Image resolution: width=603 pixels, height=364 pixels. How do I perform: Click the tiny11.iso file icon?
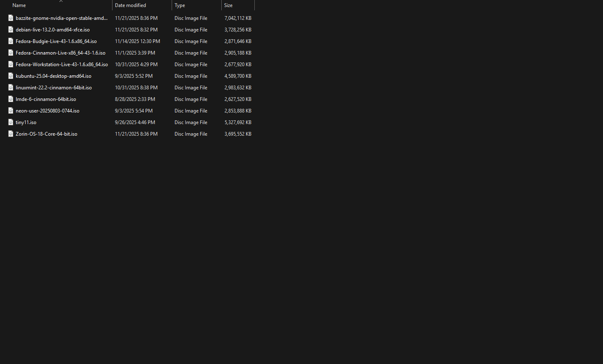(x=11, y=122)
